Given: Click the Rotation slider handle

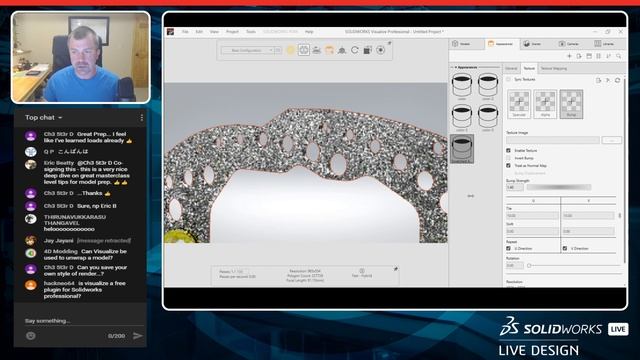Looking at the screenshot, I should point(529,266).
